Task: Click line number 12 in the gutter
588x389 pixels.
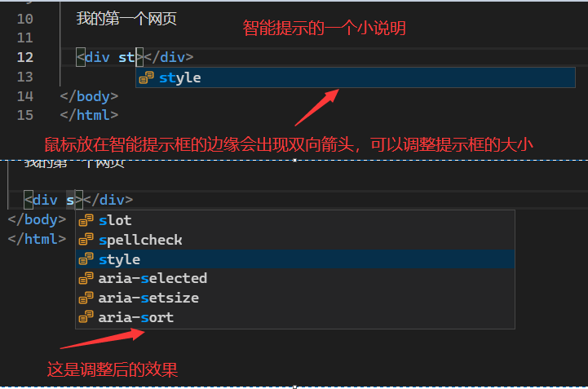Action: (24, 57)
